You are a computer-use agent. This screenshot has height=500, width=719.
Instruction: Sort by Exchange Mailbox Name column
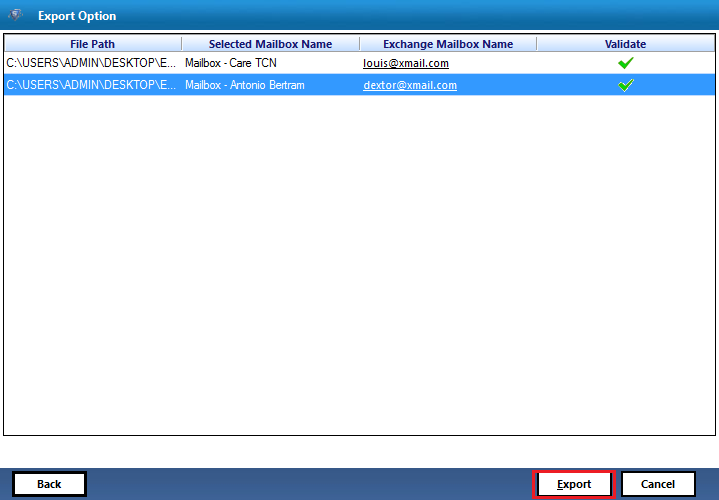coord(448,44)
